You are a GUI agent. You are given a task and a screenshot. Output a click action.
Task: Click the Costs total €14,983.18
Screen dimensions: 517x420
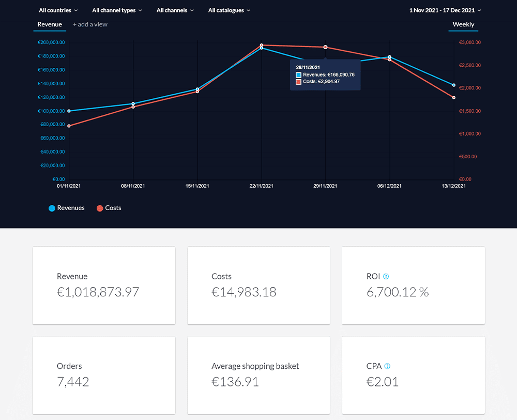coord(244,292)
